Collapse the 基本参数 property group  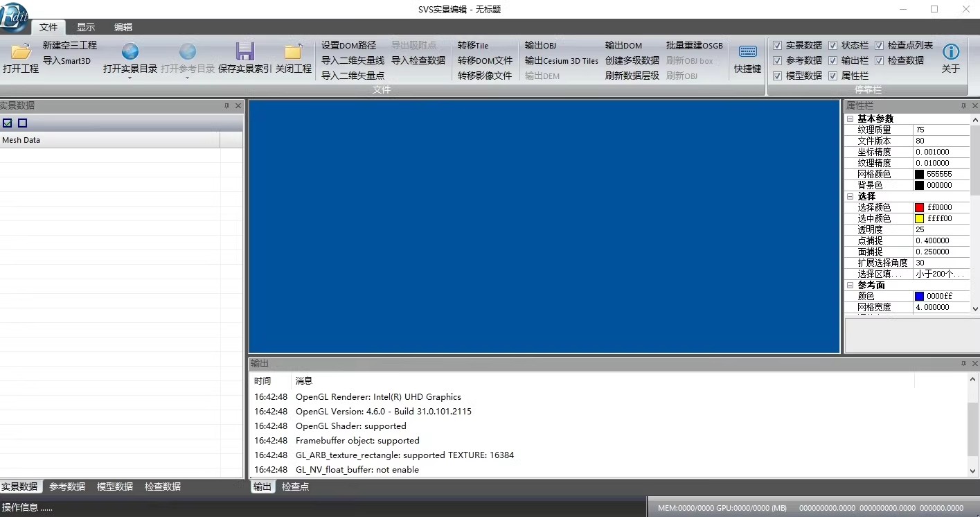[x=850, y=119]
